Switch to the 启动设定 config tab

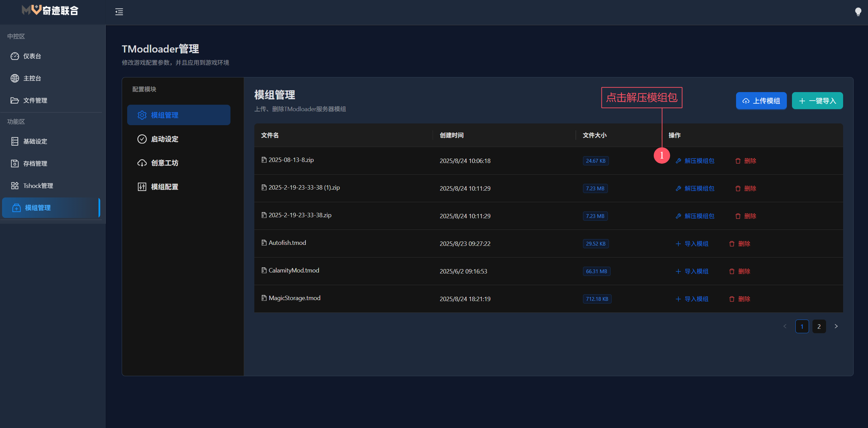click(164, 139)
